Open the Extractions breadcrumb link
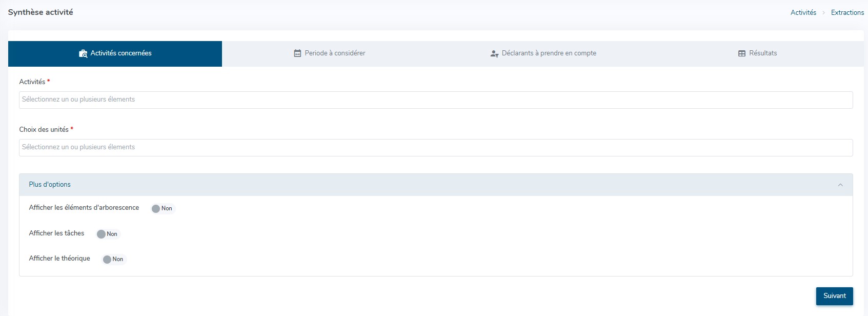The height and width of the screenshot is (316, 868). [847, 13]
